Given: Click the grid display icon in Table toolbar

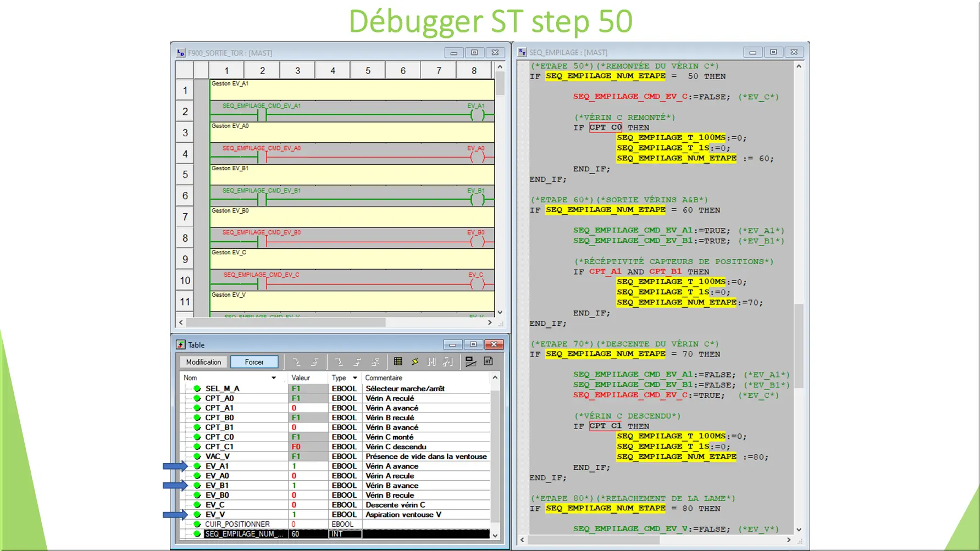Looking at the screenshot, I should click(397, 361).
